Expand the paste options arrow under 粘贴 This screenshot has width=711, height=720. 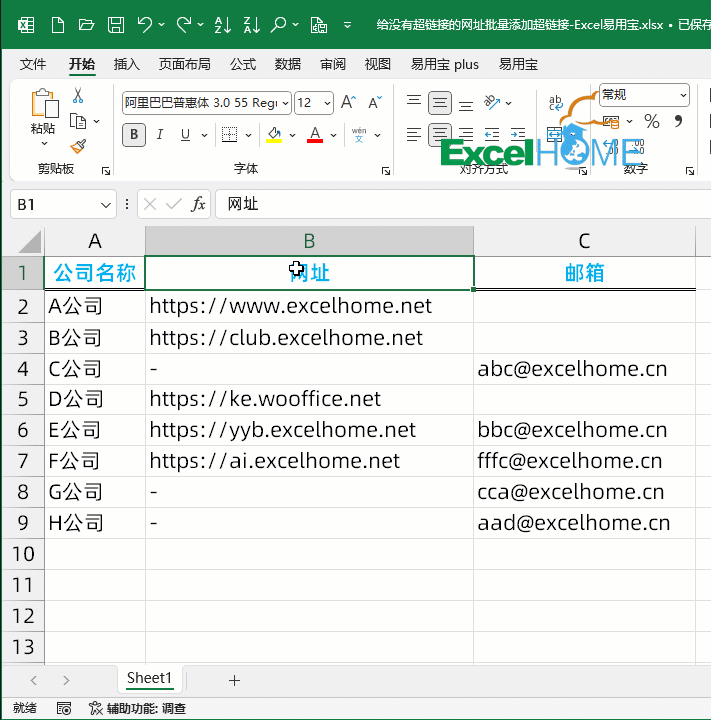(x=44, y=144)
